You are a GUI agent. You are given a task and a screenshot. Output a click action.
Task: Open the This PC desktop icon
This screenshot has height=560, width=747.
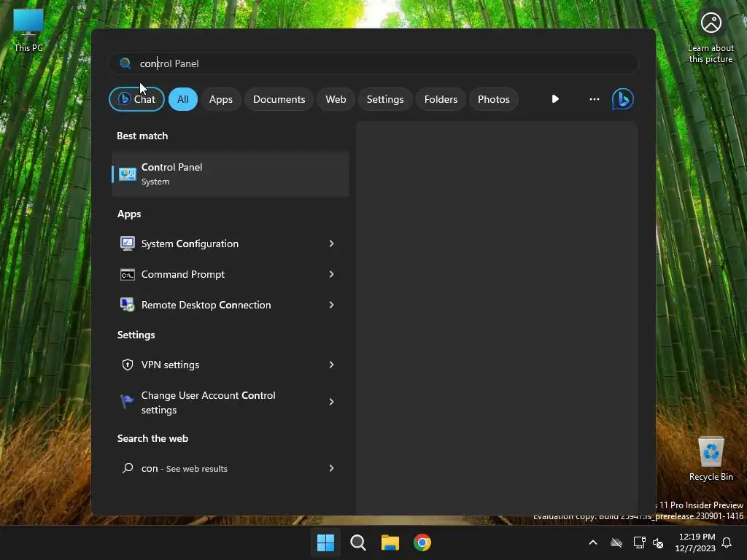coord(28,29)
